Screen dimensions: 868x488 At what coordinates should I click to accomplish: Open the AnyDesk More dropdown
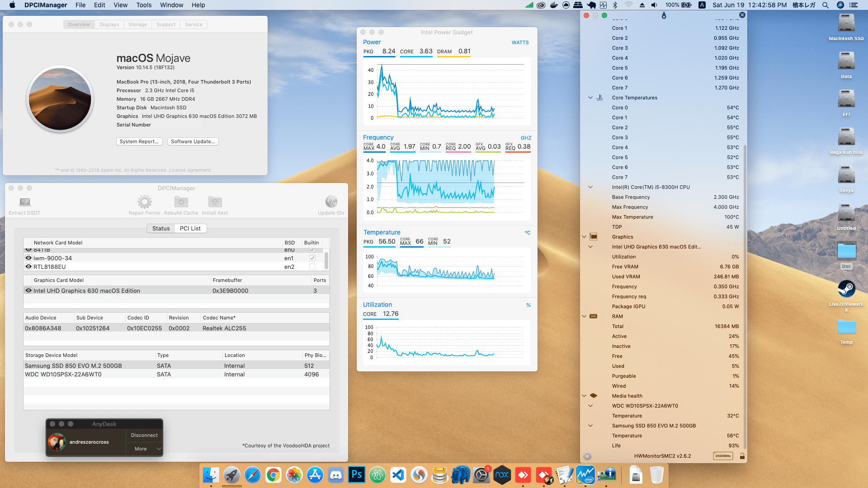point(144,449)
